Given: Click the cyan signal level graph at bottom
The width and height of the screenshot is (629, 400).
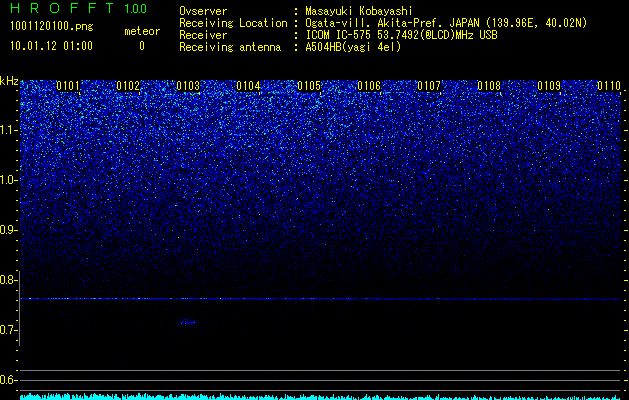Looking at the screenshot, I should (320, 397).
